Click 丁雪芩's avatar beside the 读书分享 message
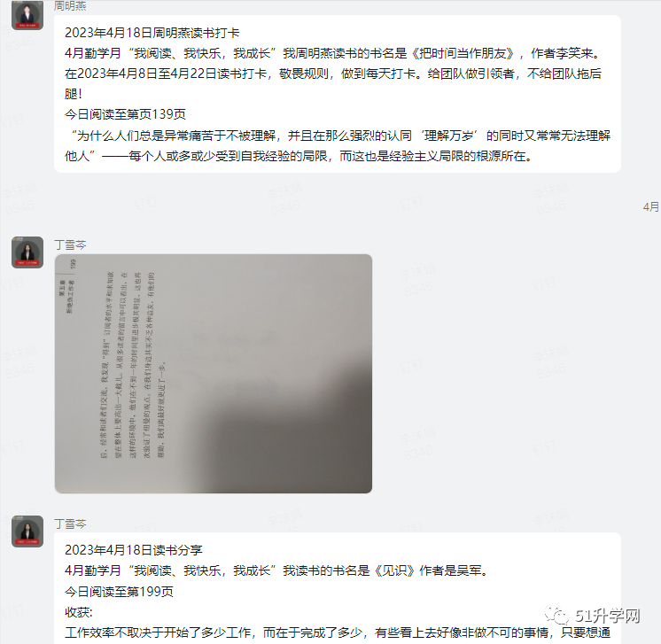The image size is (661, 644). click(x=27, y=531)
